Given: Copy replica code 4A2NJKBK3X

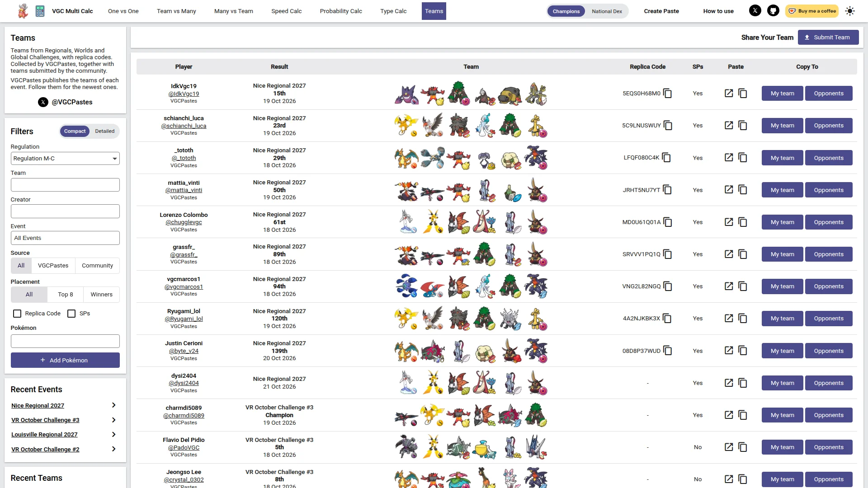Looking at the screenshot, I should pyautogui.click(x=667, y=319).
